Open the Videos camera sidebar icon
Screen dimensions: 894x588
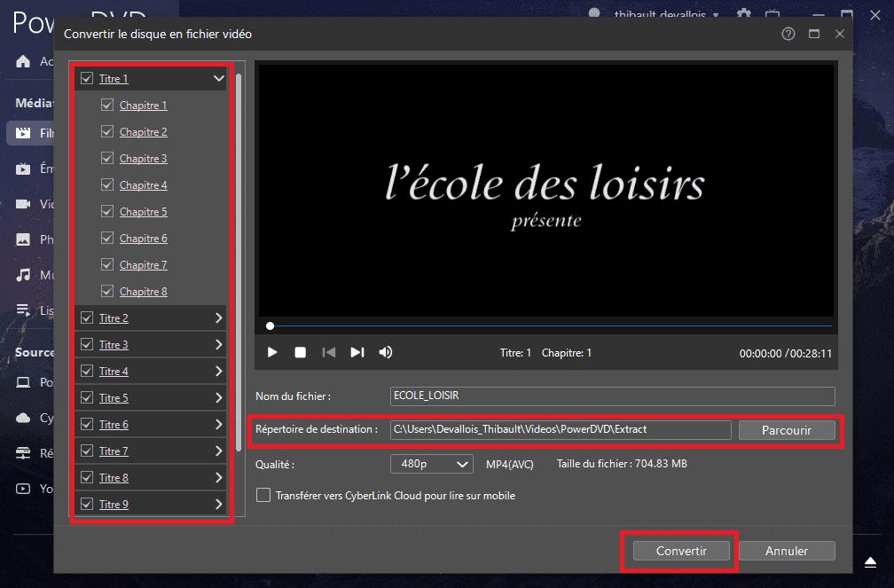tap(23, 204)
